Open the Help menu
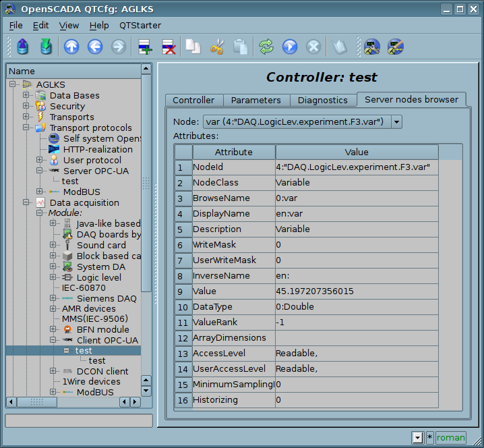The width and height of the screenshot is (484, 448). [x=99, y=26]
